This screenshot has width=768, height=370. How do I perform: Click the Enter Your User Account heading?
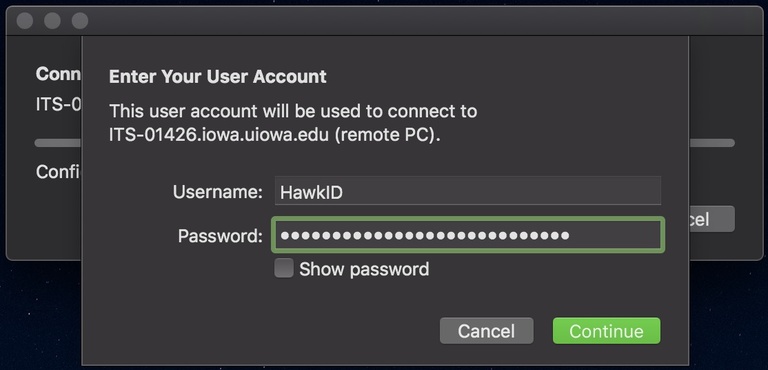click(x=217, y=76)
